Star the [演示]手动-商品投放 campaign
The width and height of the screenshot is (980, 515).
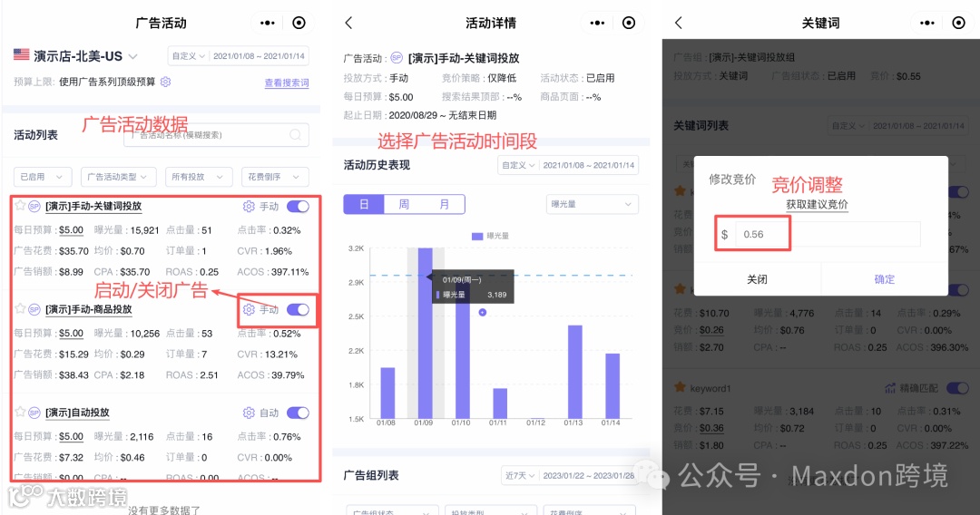(20, 309)
